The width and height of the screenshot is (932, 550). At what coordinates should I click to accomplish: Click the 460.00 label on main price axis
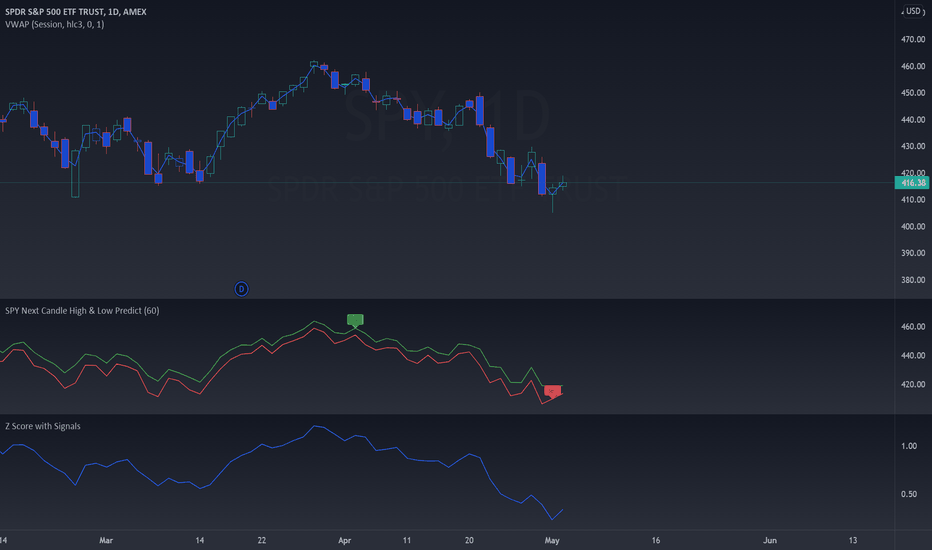pos(913,66)
